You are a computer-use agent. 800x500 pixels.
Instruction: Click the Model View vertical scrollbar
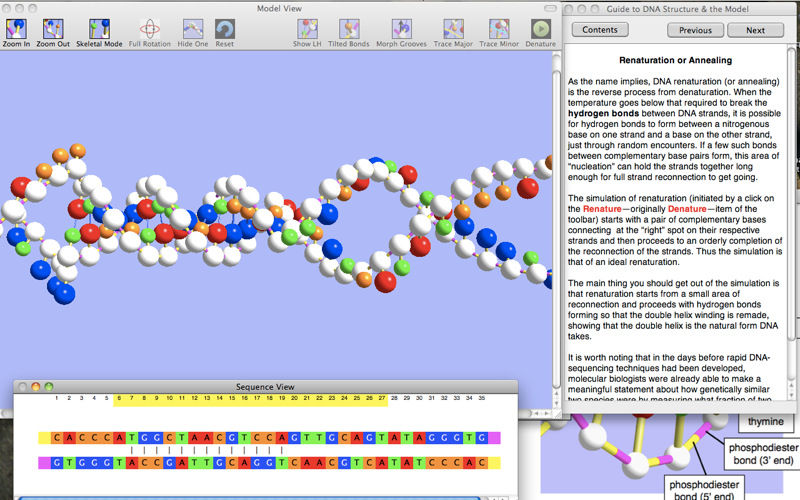(557, 230)
